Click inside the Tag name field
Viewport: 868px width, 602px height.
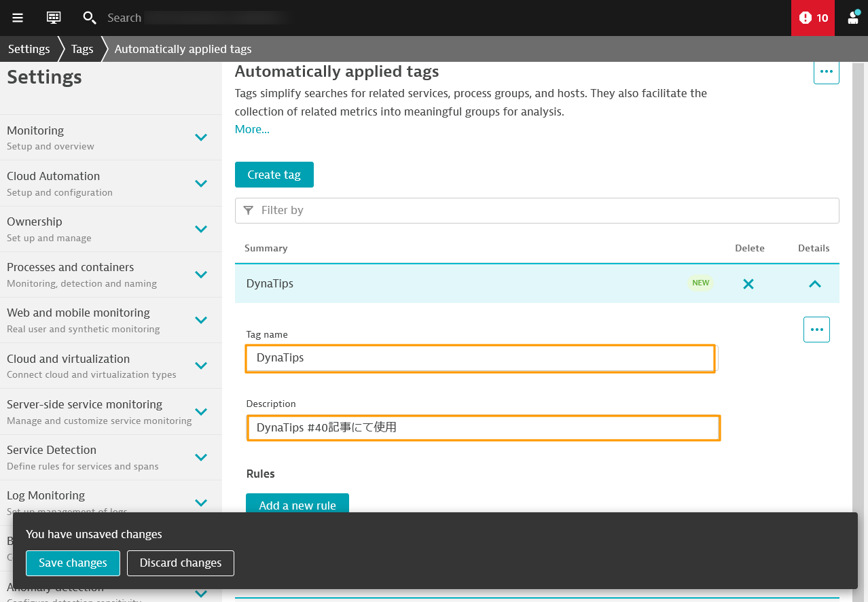pyautogui.click(x=481, y=359)
